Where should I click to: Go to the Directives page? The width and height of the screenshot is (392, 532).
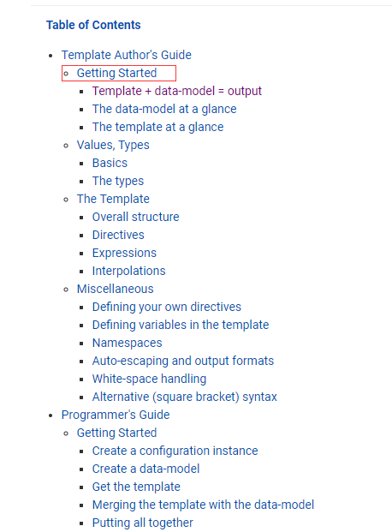[x=118, y=235]
